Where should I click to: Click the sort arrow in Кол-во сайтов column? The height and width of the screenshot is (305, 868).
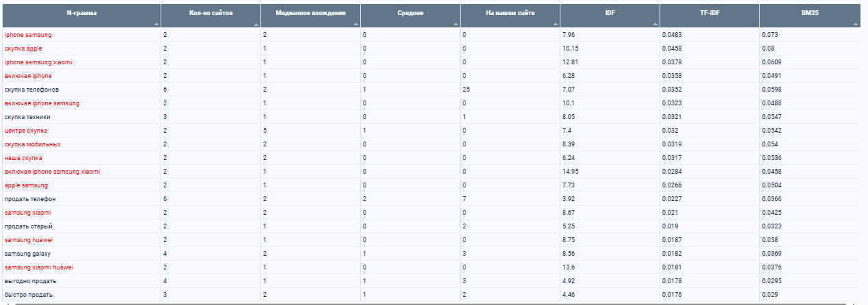[x=256, y=24]
